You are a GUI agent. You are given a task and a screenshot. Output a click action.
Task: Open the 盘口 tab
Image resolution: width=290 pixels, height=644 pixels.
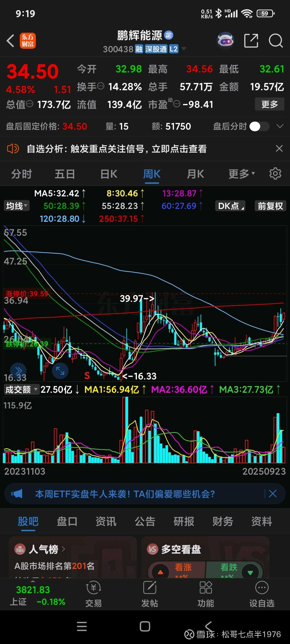click(x=67, y=521)
